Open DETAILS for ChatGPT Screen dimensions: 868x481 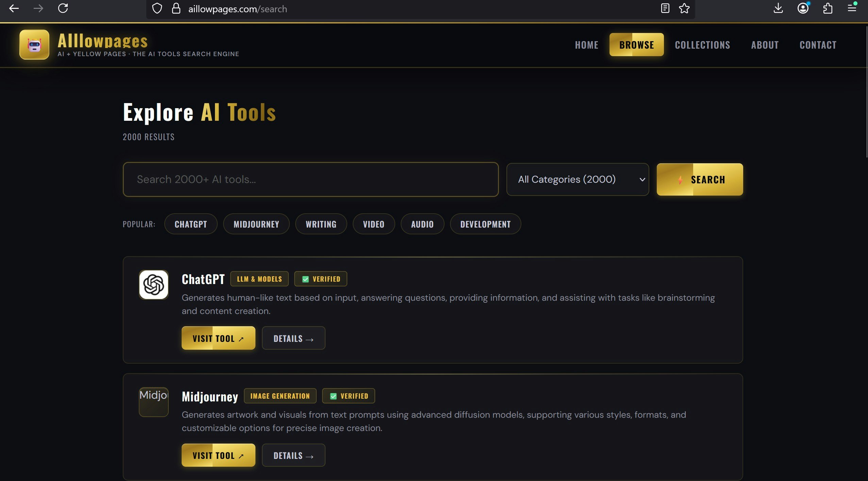294,338
